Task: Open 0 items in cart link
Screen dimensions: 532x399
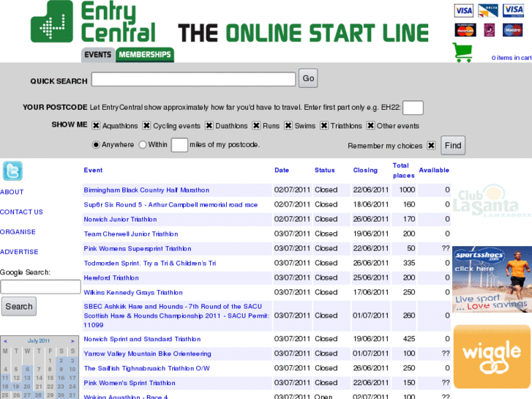Action: [x=512, y=58]
